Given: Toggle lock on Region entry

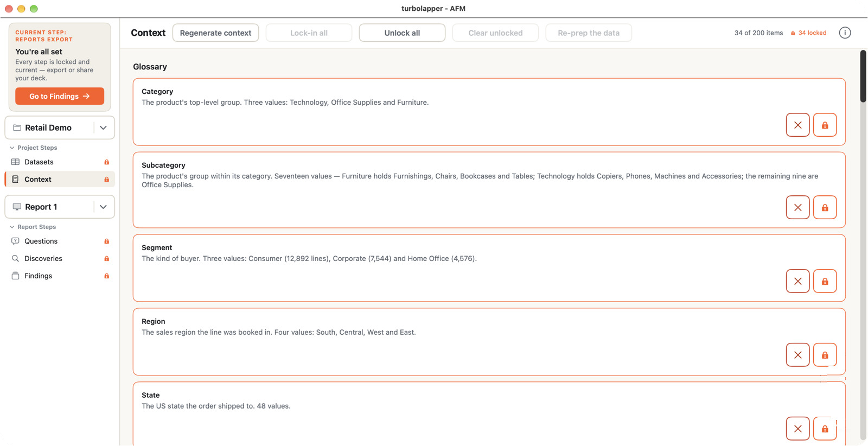Looking at the screenshot, I should tap(825, 355).
